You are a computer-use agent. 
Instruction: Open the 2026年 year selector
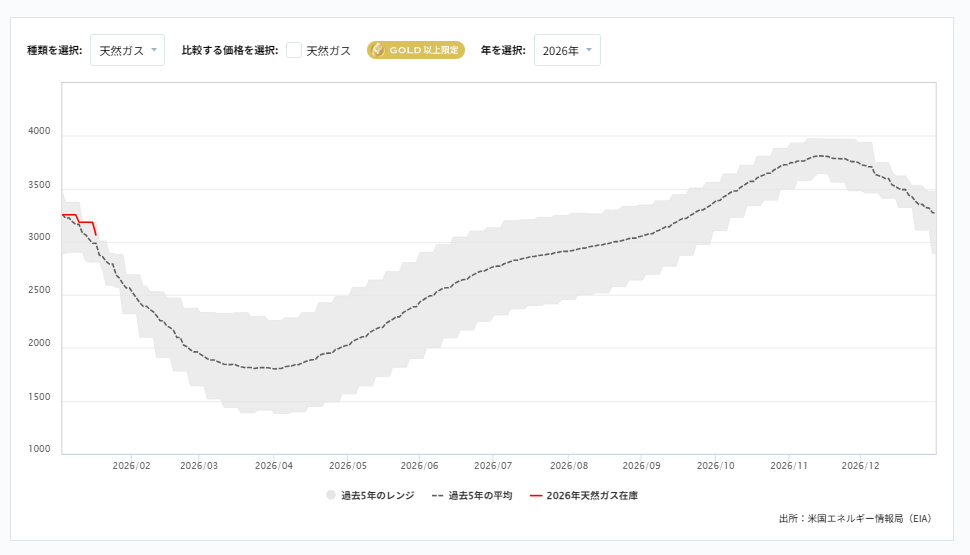click(567, 50)
